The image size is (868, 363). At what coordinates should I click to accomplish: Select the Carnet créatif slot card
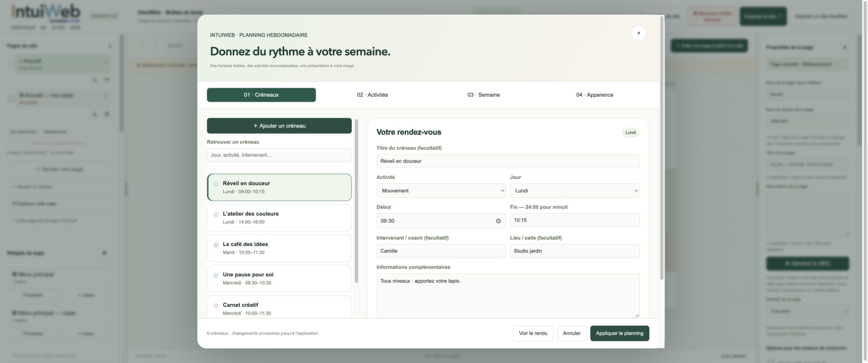[x=279, y=307]
